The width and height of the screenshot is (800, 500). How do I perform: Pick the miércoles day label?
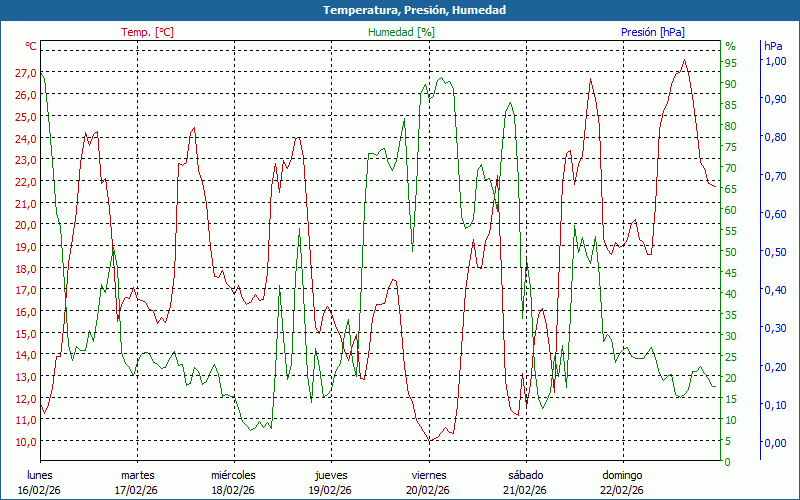pyautogui.click(x=233, y=475)
